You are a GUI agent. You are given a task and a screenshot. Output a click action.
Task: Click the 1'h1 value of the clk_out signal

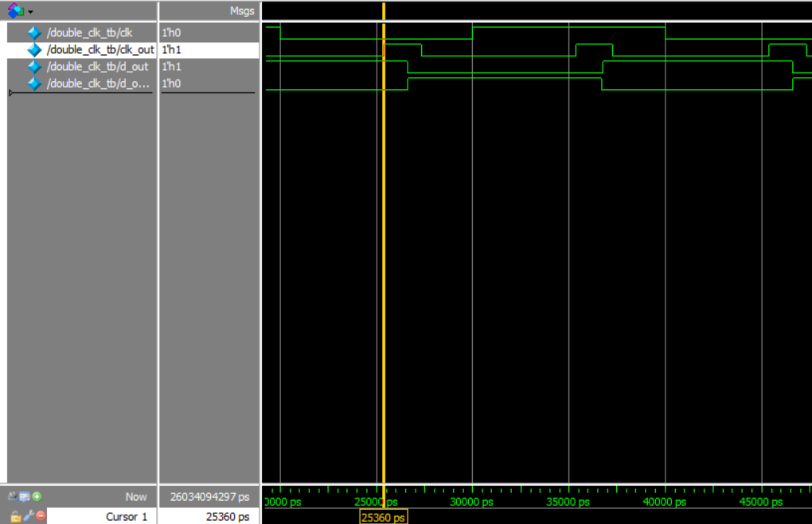pos(171,49)
